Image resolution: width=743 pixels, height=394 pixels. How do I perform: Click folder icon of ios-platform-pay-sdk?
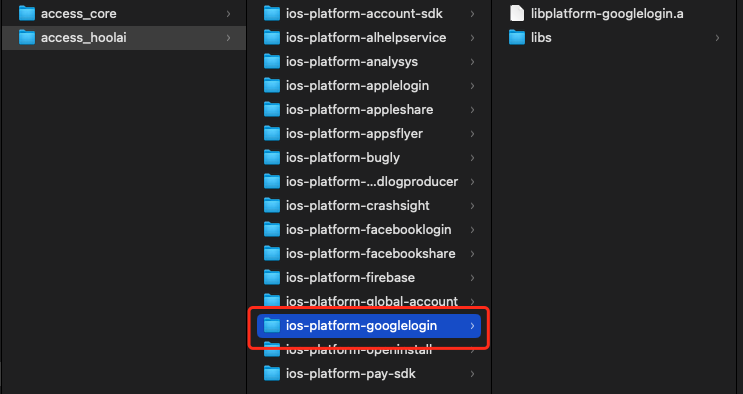[x=272, y=374]
